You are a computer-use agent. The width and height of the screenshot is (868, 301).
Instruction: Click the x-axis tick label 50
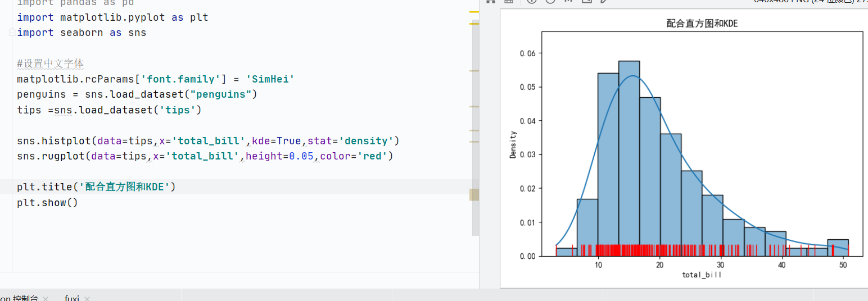click(843, 265)
